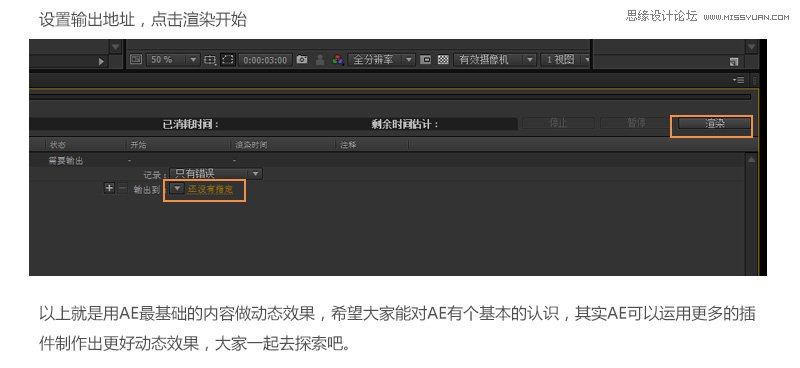Image resolution: width=800 pixels, height=368 pixels.
Task: Open the show channel RGB color icon
Action: point(337,60)
